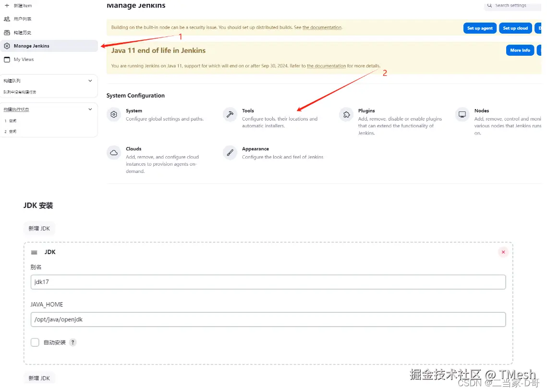
Task: Open the documentation link in security warning
Action: pos(322,27)
